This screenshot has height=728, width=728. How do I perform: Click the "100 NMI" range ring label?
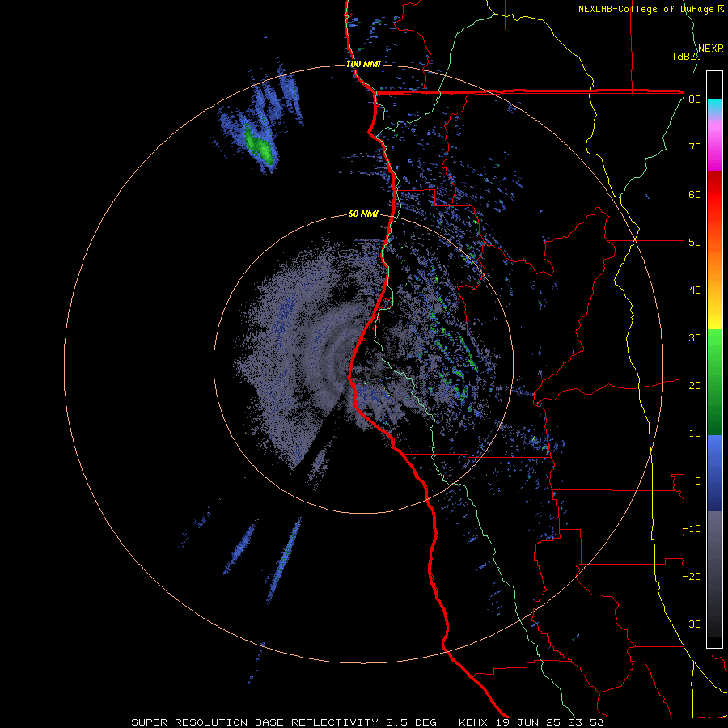pos(363,64)
